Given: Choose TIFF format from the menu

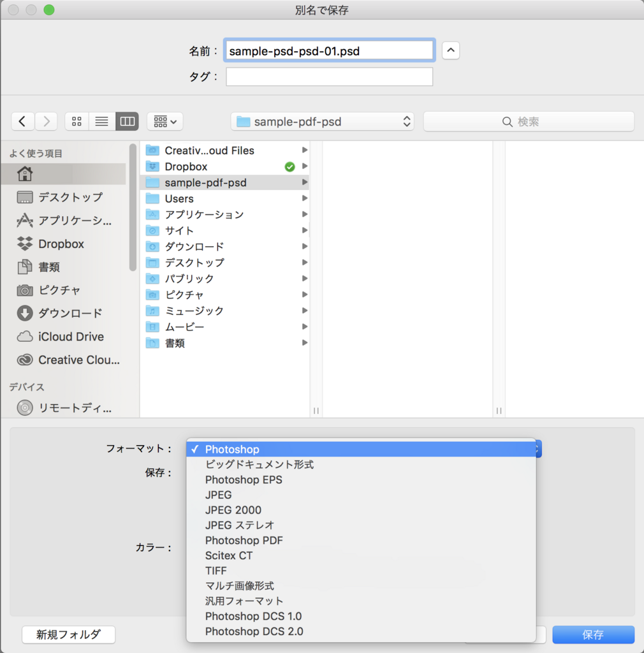Looking at the screenshot, I should [x=362, y=571].
